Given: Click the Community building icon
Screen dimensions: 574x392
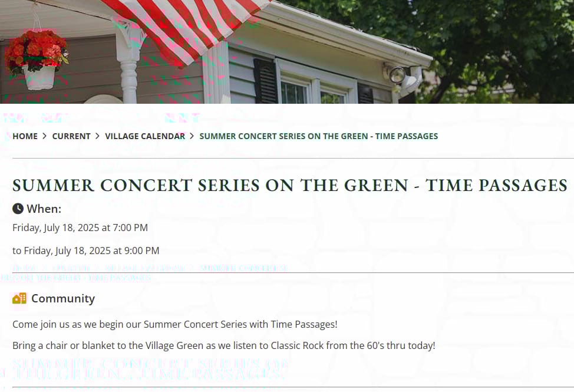Looking at the screenshot, I should click(x=19, y=298).
